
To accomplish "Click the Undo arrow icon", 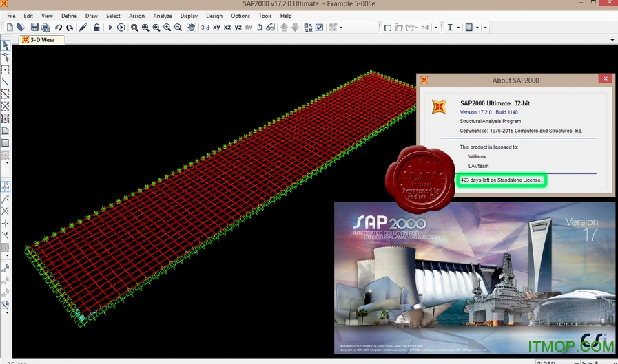I will (59, 28).
